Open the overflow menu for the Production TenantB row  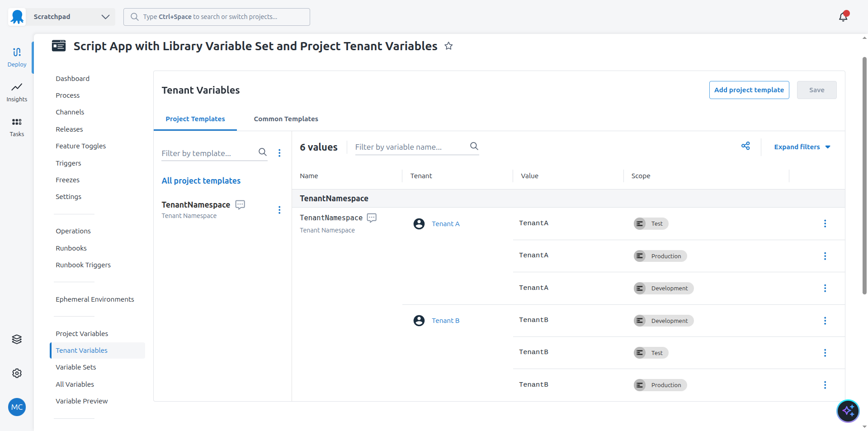coord(826,385)
